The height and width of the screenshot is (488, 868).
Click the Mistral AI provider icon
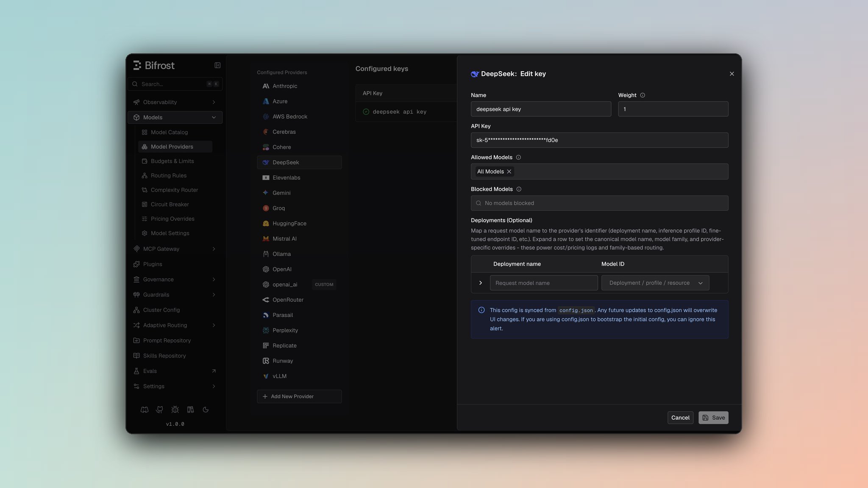click(x=266, y=238)
